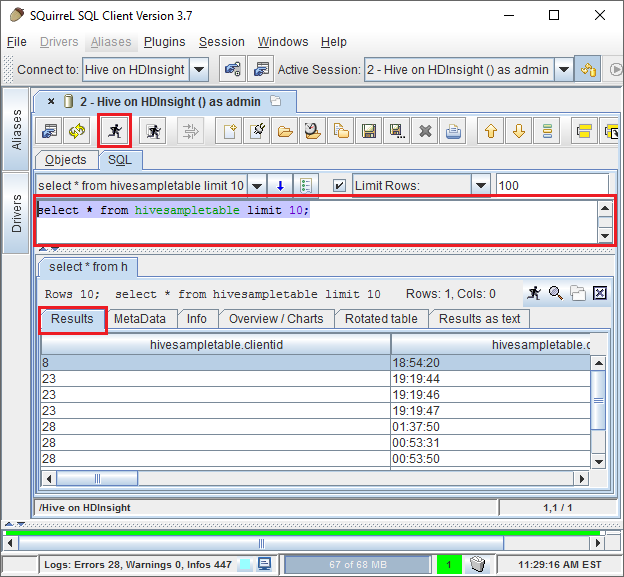Open the Limit Rows combo box

point(481,186)
